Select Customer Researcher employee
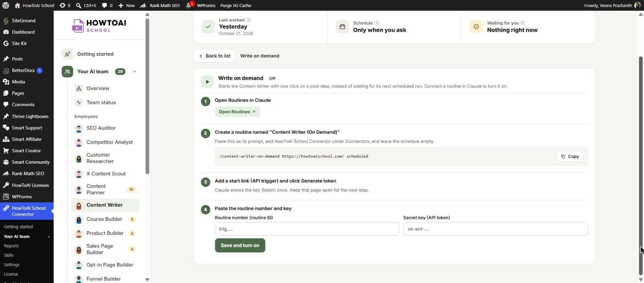Image resolution: width=644 pixels, height=283 pixels. point(105,158)
